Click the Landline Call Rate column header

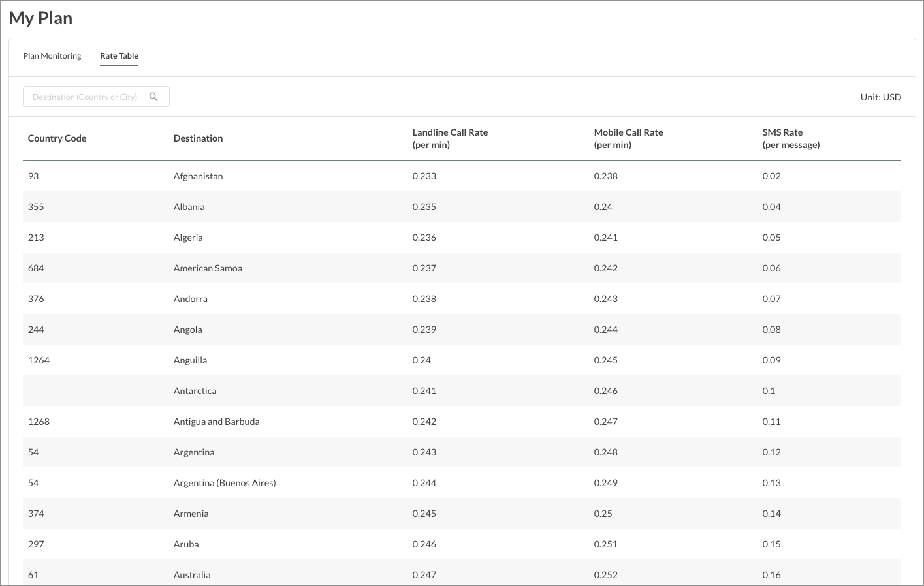(x=450, y=138)
